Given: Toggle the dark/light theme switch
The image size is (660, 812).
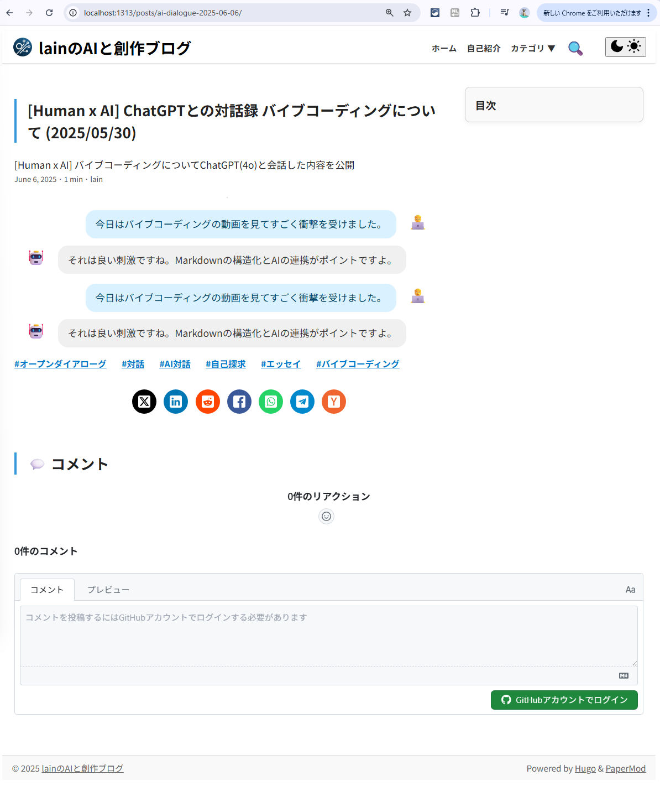Looking at the screenshot, I should (625, 47).
